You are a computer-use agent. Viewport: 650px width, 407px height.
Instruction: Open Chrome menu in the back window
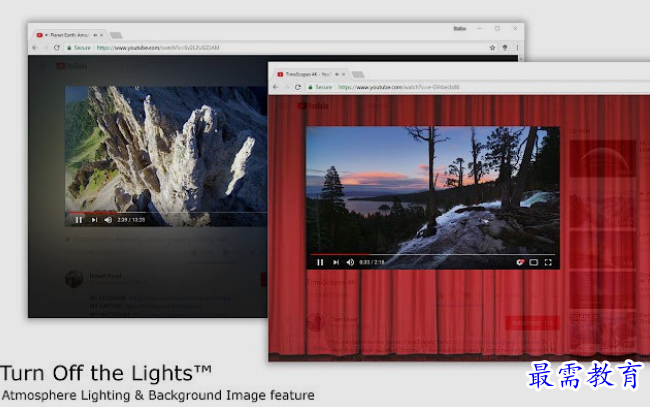click(x=517, y=48)
